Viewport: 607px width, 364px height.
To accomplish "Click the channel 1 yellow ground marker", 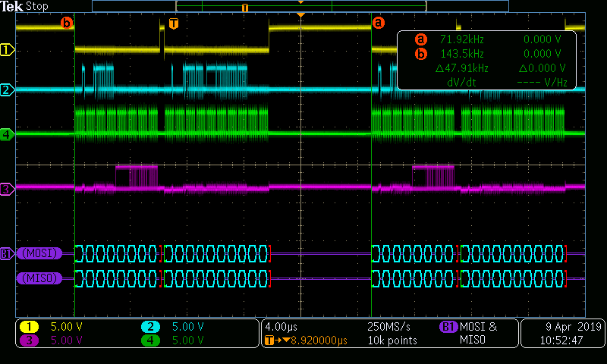I will (x=7, y=50).
